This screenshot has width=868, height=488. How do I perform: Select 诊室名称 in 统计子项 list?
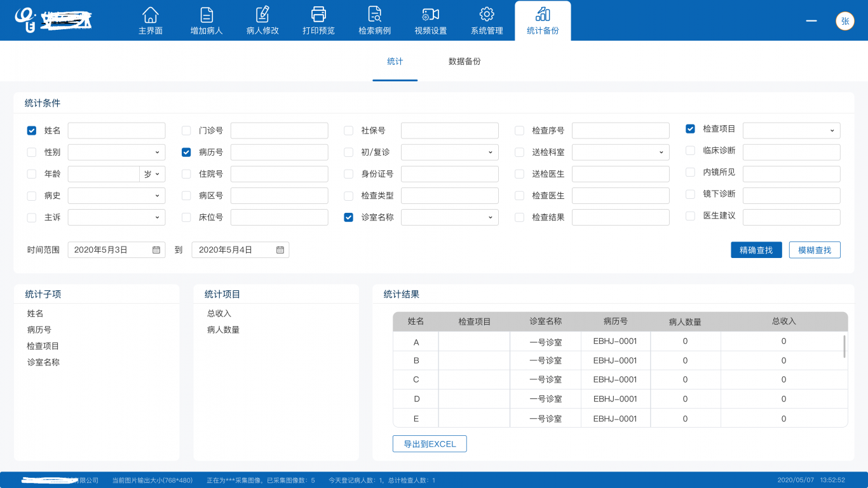click(x=43, y=362)
